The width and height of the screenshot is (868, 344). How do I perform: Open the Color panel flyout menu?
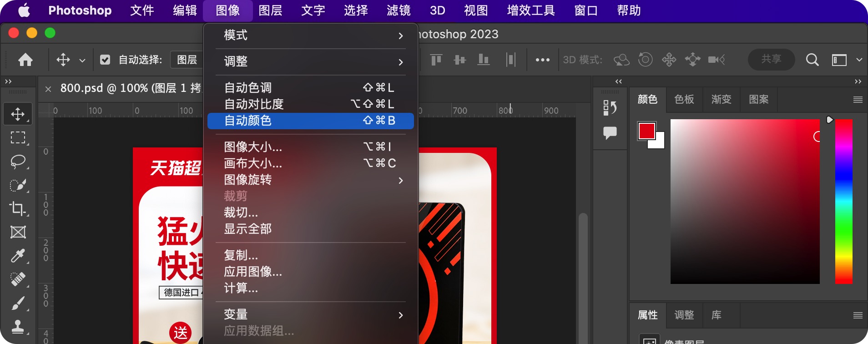[x=858, y=100]
